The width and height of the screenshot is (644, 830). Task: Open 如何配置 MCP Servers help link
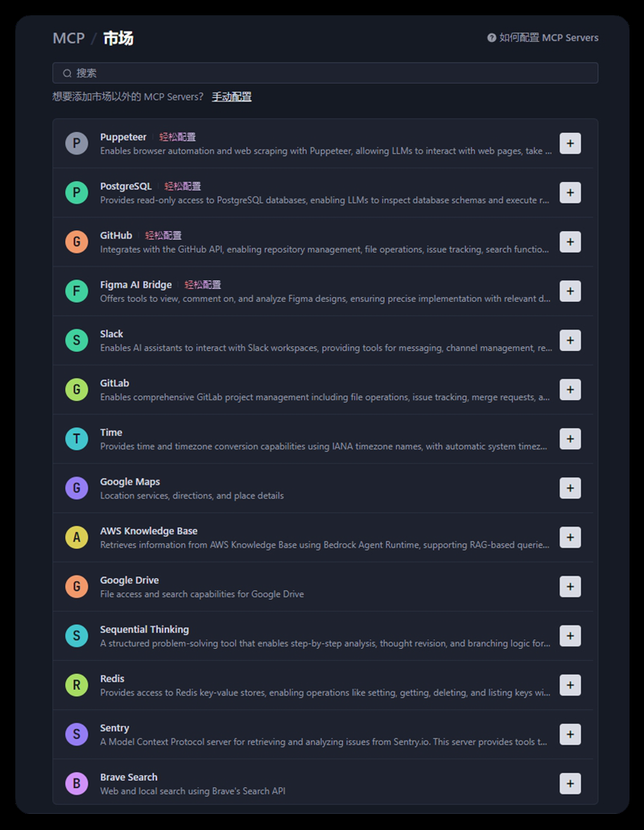[x=543, y=38]
